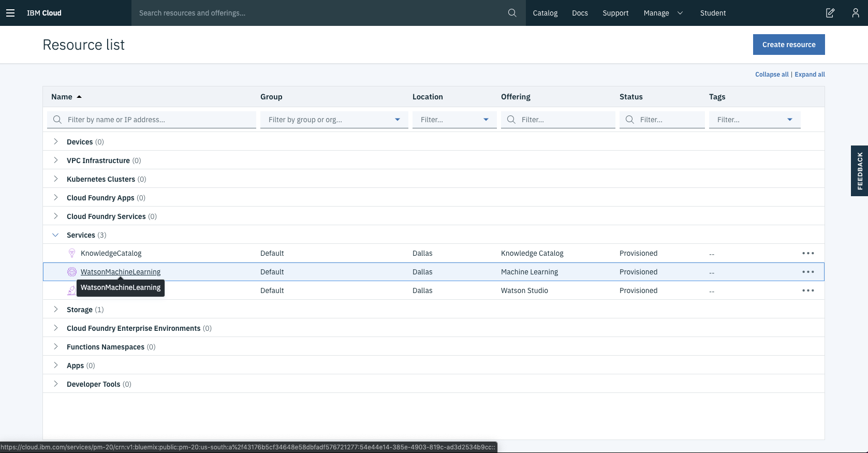The height and width of the screenshot is (453, 868).
Task: Click the KnowledgeCatalog service icon
Action: [72, 253]
